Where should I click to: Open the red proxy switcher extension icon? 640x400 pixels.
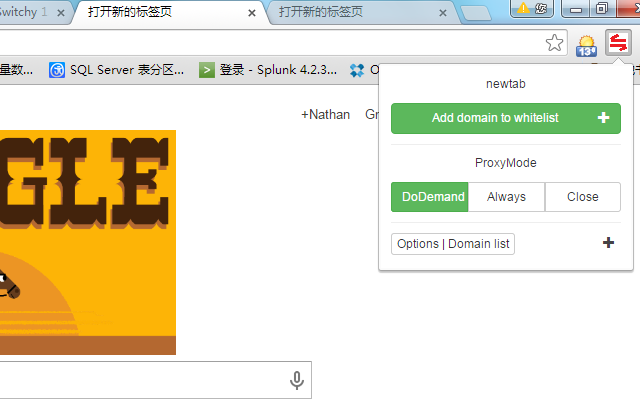click(618, 42)
